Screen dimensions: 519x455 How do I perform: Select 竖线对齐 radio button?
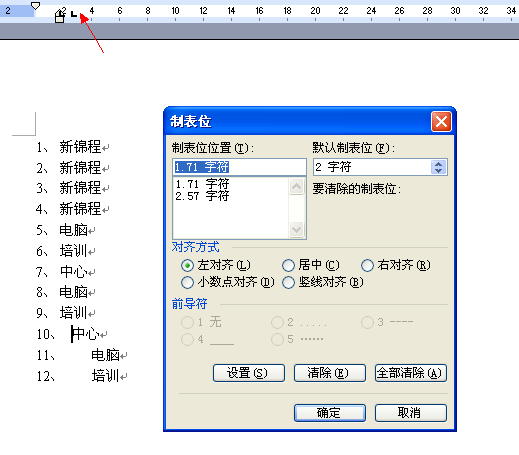tap(288, 282)
